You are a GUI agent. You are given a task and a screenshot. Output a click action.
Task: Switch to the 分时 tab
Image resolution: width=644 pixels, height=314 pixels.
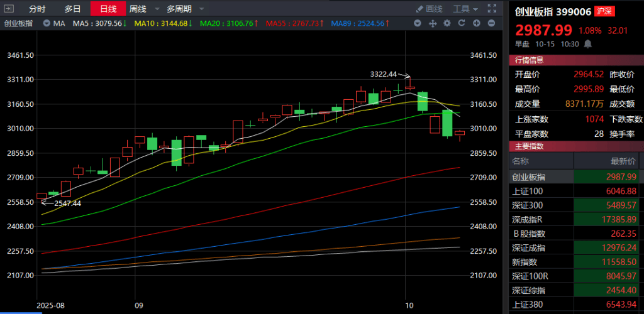tap(37, 9)
